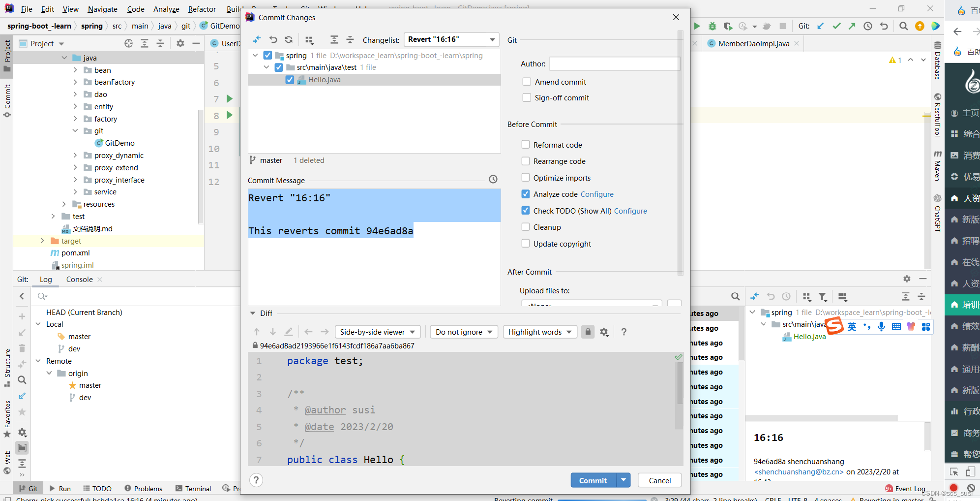The image size is (980, 501).
Task: Click Git push arrow in main toolbar
Action: tap(852, 26)
